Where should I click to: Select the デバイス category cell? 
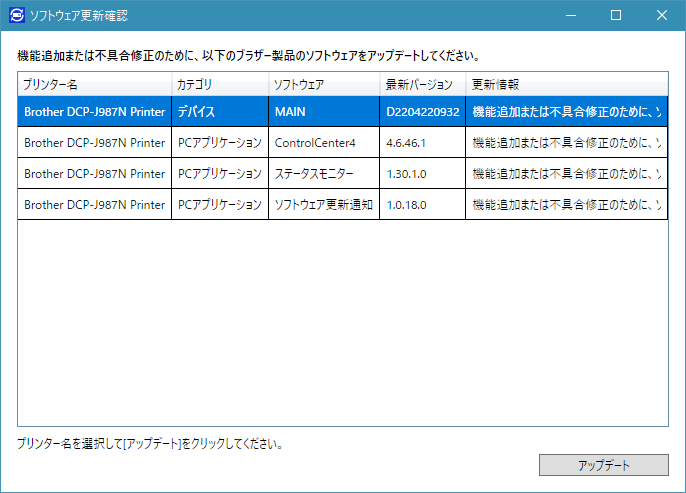(220, 112)
